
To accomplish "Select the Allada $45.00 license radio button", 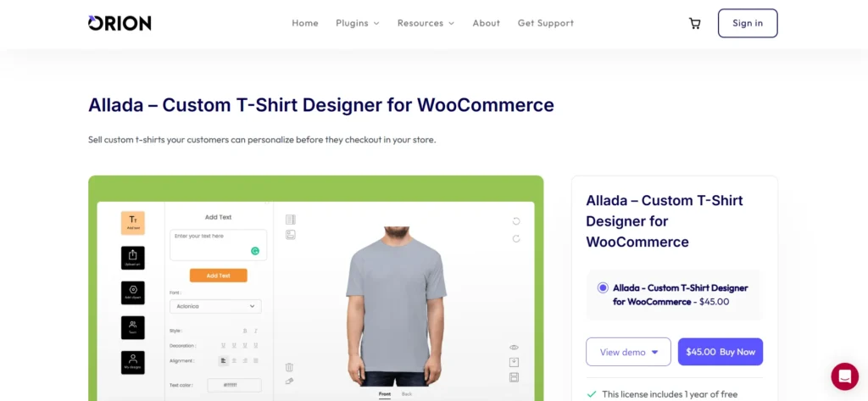I will (603, 288).
